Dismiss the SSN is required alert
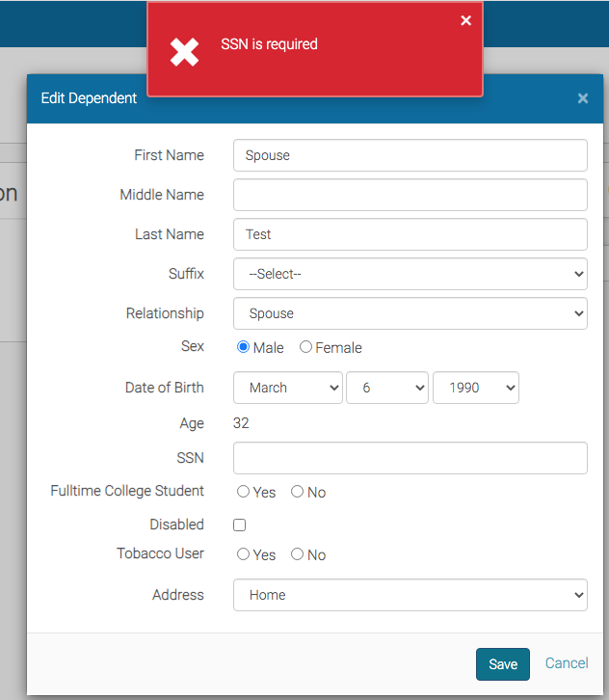 point(465,21)
